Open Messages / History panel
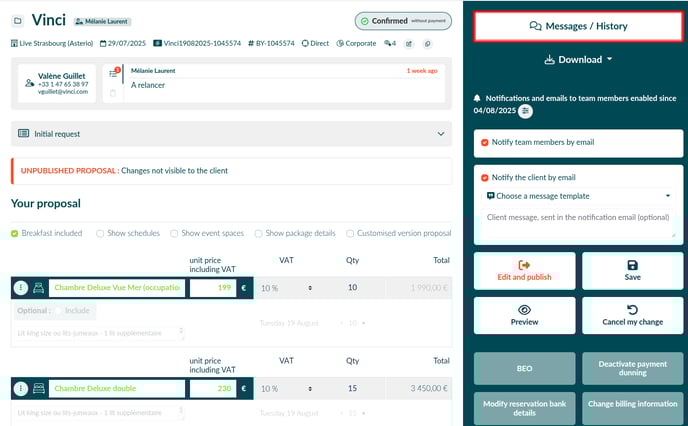 coord(579,26)
